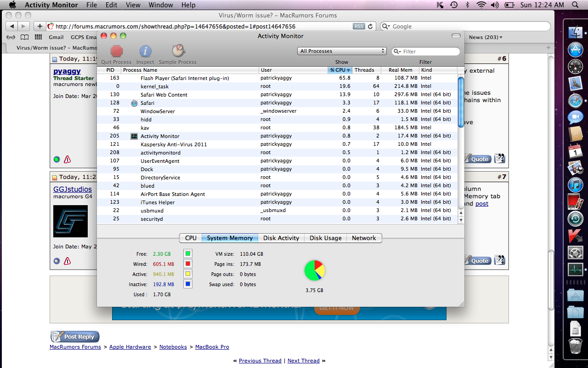Click the Previous Thread link

[260, 361]
